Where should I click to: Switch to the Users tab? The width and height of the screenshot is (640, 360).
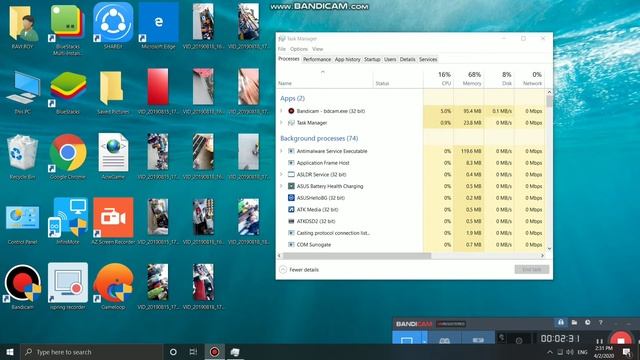pos(390,59)
